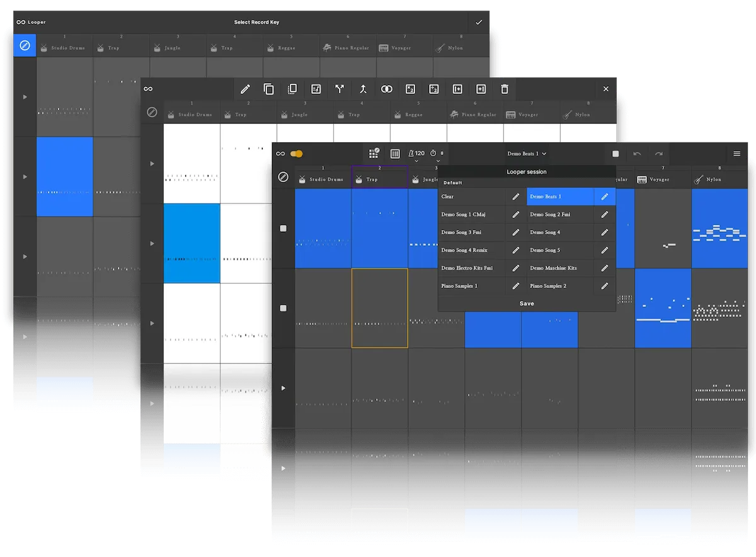Click the quantize notes icon in middle toolbar

click(316, 89)
